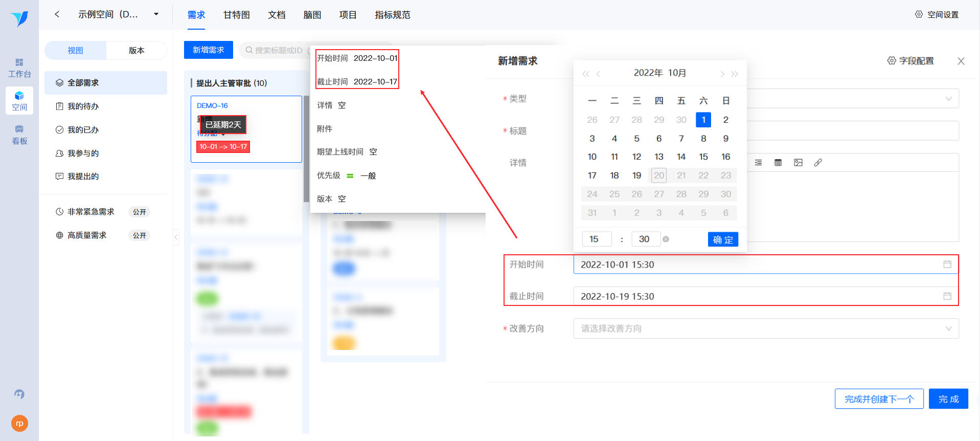Confirm date with the 确定 button
This screenshot has height=441, width=980.
723,239
